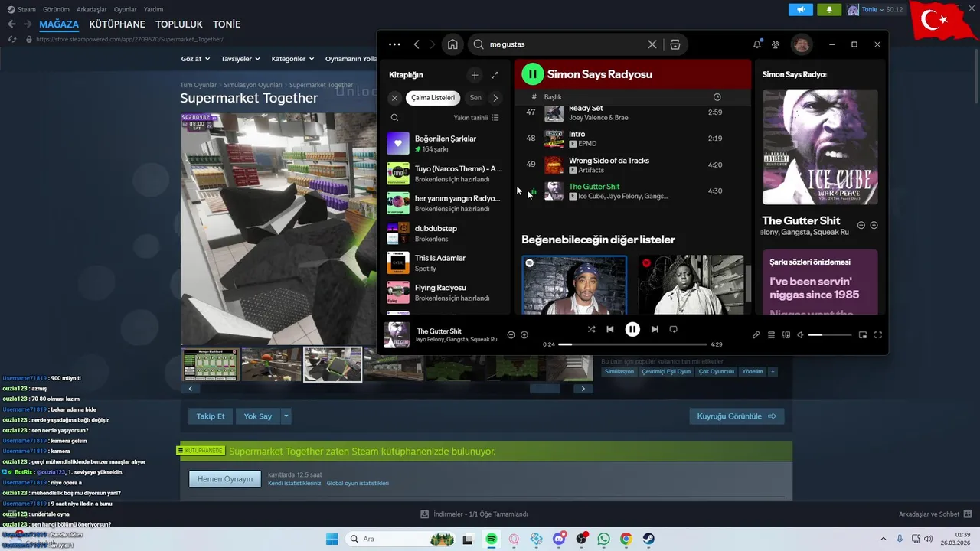Remove the active library filter with X
The height and width of the screenshot is (551, 980).
[x=394, y=98]
